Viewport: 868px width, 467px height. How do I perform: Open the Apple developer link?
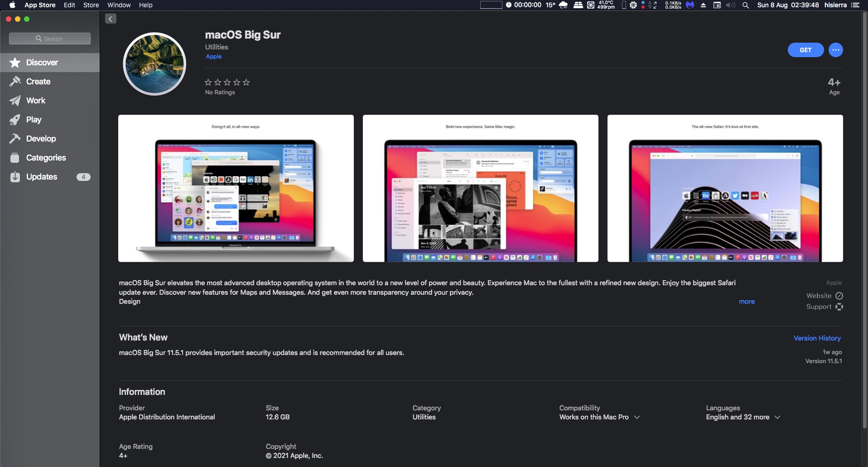click(x=214, y=57)
